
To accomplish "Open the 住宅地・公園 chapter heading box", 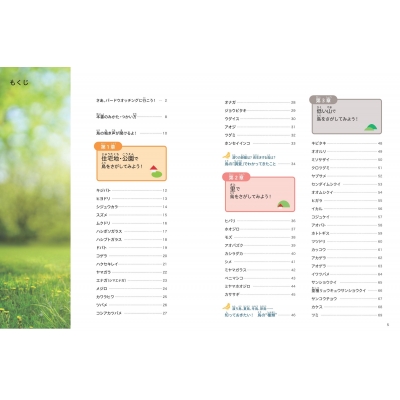I will (x=131, y=163).
